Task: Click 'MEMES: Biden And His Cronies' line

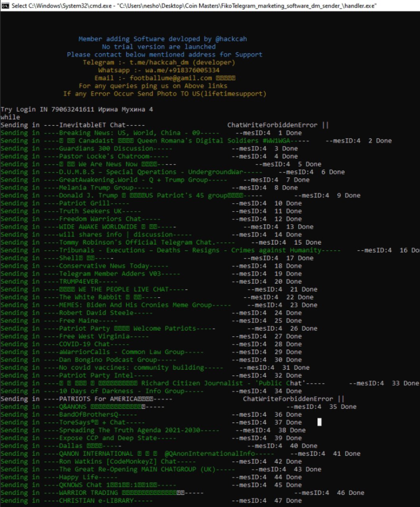Action: click(x=159, y=305)
